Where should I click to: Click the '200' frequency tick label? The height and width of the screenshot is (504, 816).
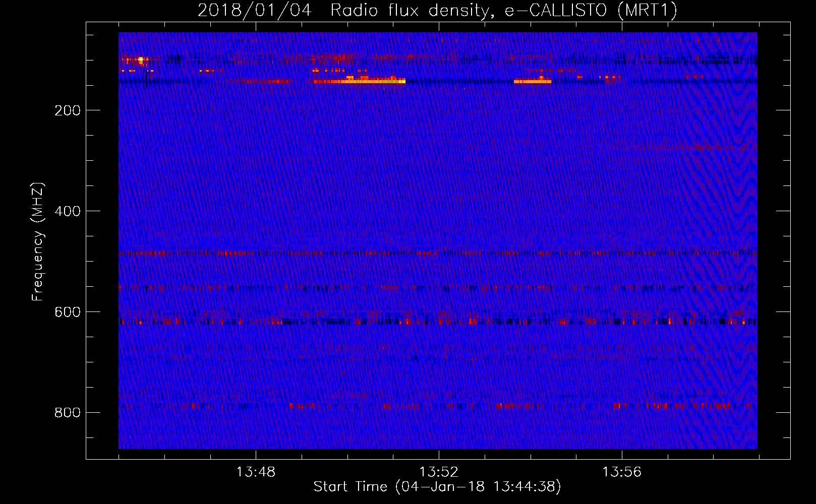point(68,110)
